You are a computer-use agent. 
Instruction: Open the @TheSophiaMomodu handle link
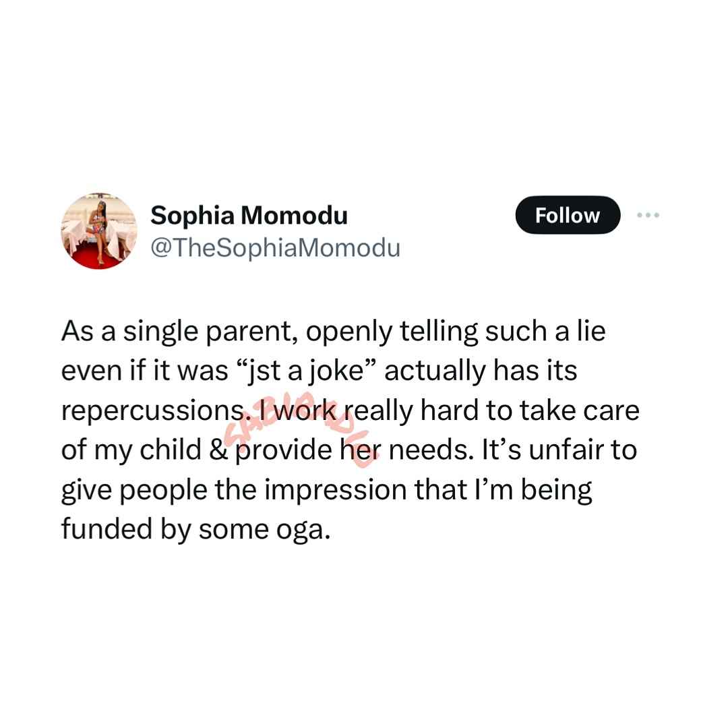click(275, 248)
